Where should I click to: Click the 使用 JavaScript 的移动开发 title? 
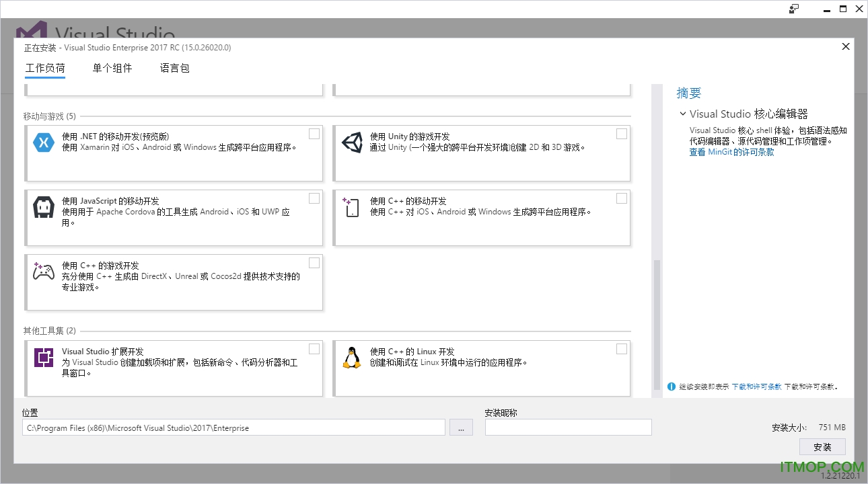pos(110,201)
